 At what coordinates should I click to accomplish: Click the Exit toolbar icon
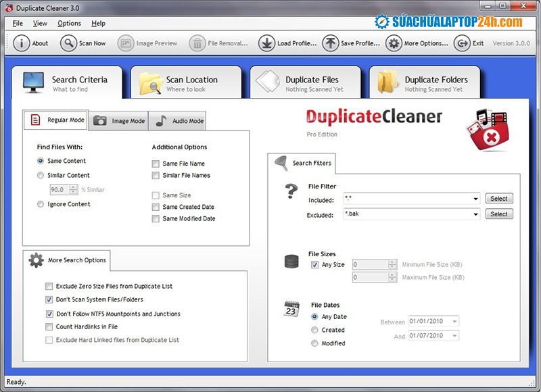point(462,43)
